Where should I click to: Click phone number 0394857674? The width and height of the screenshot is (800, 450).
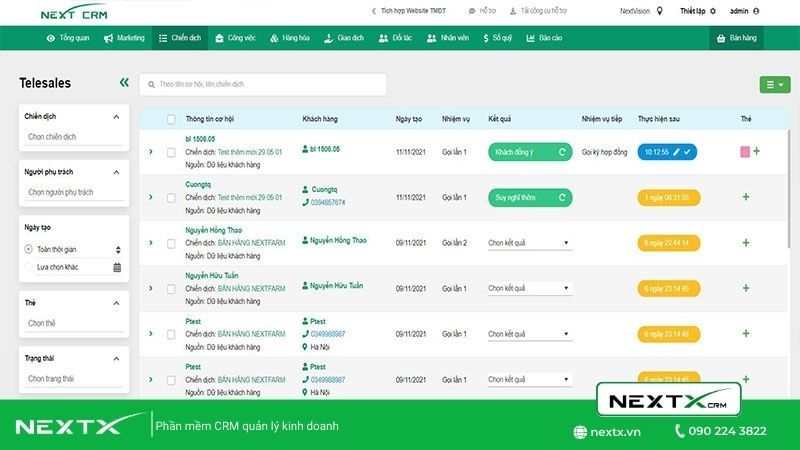click(x=328, y=203)
